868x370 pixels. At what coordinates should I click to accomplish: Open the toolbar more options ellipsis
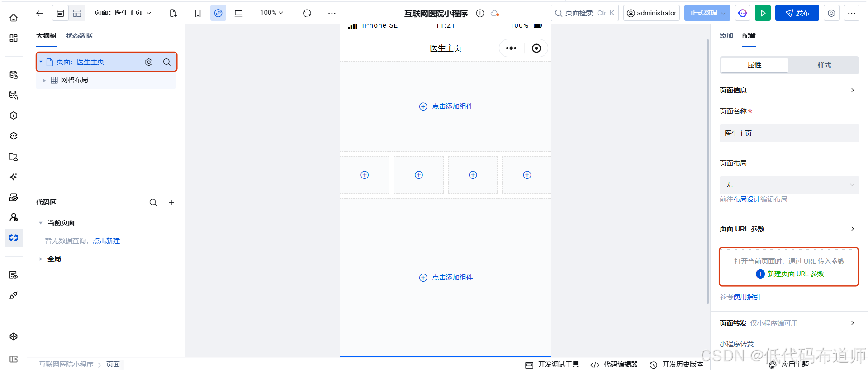332,13
